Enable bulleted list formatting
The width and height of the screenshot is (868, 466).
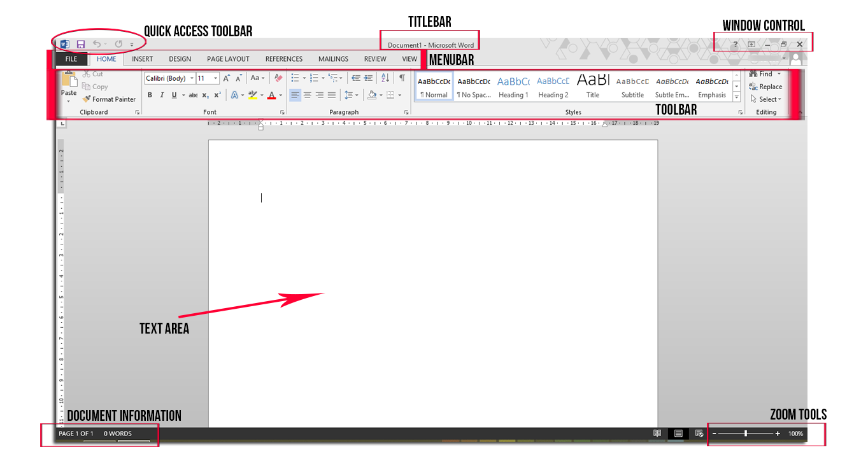295,77
